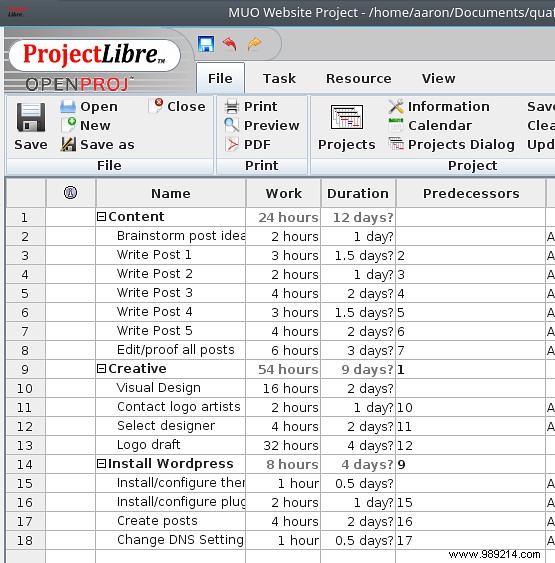Click the indicator column header icon

(70, 193)
